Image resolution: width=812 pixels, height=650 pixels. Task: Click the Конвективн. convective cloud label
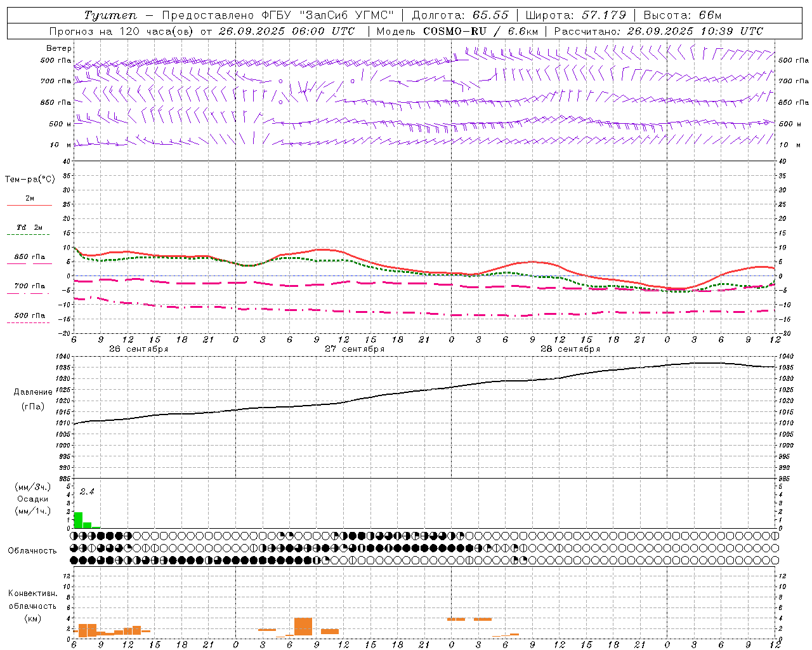(32, 594)
